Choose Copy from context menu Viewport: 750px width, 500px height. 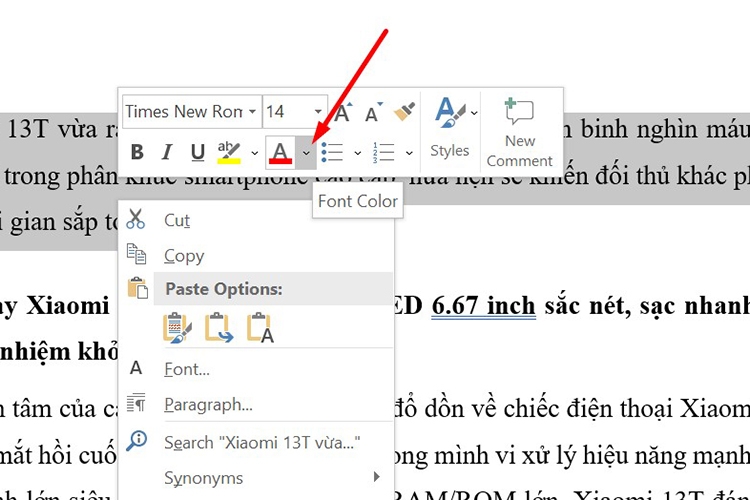(256, 256)
